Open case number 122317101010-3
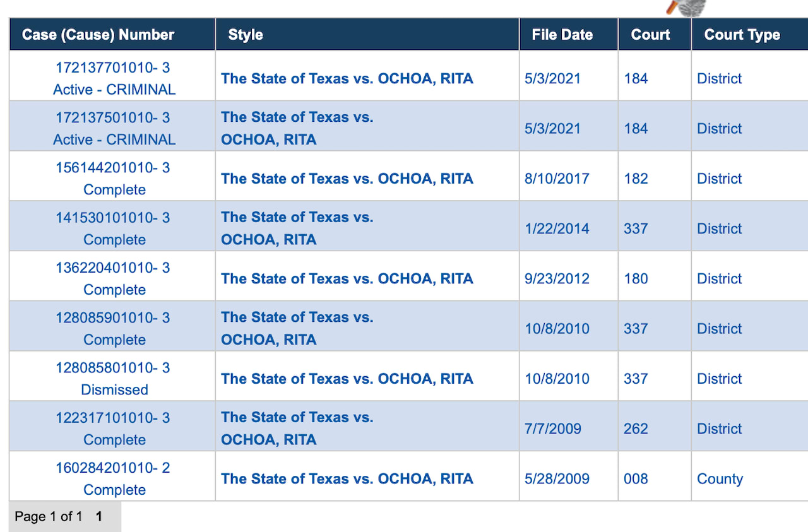 coord(113,418)
